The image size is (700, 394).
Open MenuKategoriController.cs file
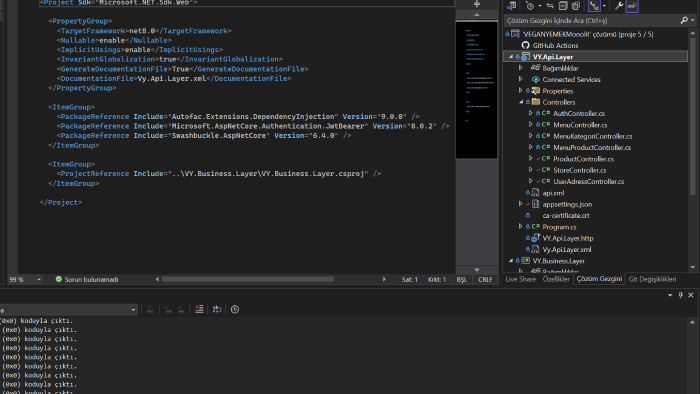pos(593,136)
